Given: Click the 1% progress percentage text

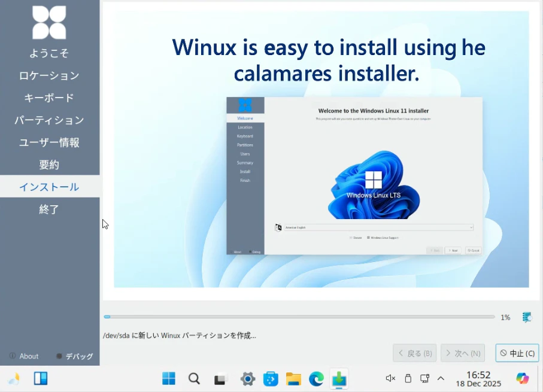Looking at the screenshot, I should click(505, 317).
